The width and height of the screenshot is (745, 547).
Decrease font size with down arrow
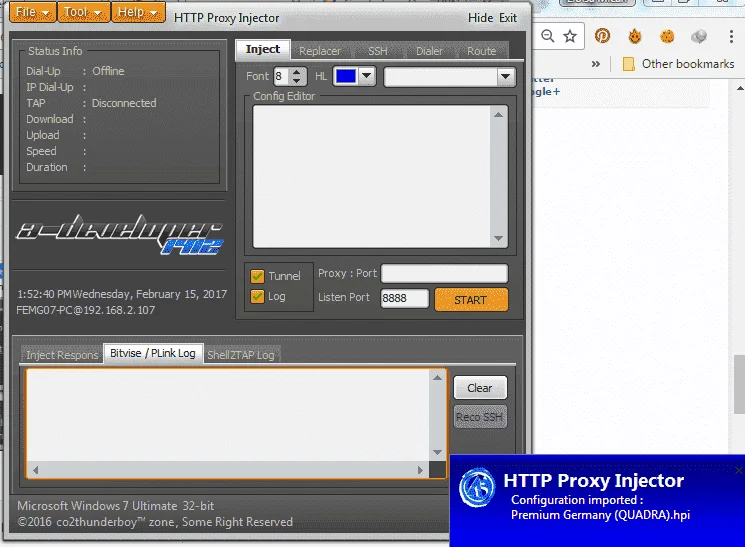[x=296, y=80]
